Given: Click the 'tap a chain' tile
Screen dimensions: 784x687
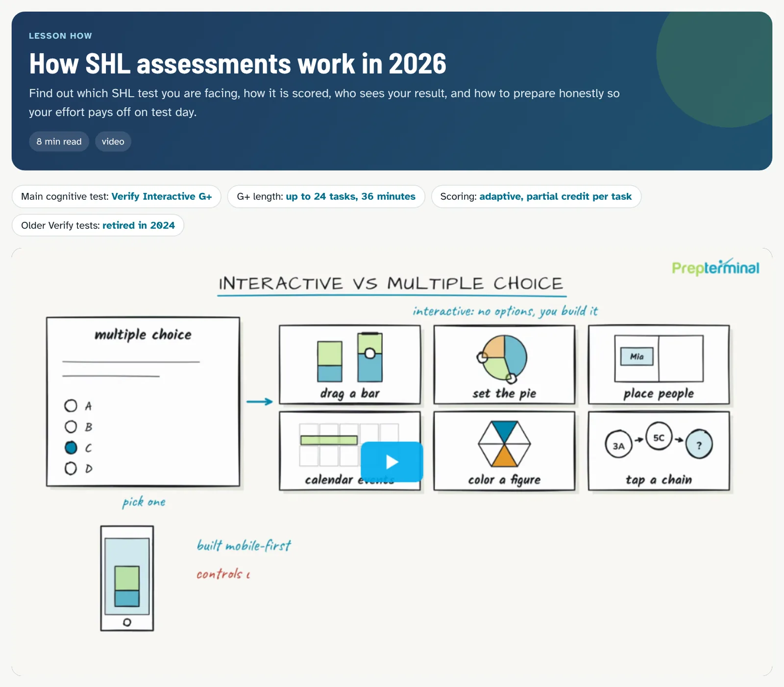Looking at the screenshot, I should (x=659, y=451).
